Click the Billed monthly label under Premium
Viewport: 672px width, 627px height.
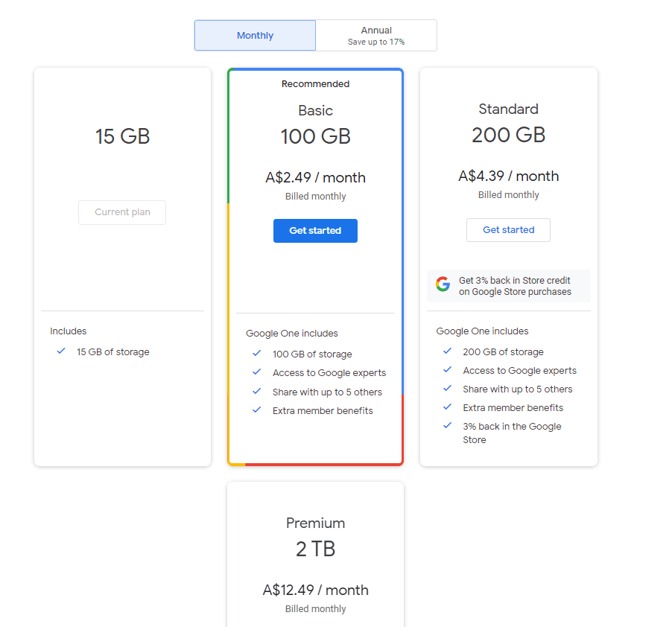pos(315,608)
